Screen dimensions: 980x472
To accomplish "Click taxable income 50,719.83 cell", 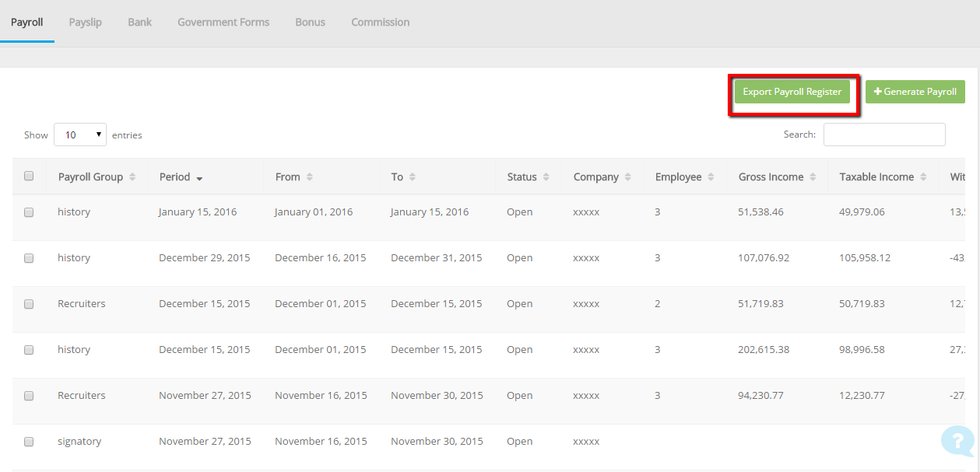I will [x=862, y=304].
